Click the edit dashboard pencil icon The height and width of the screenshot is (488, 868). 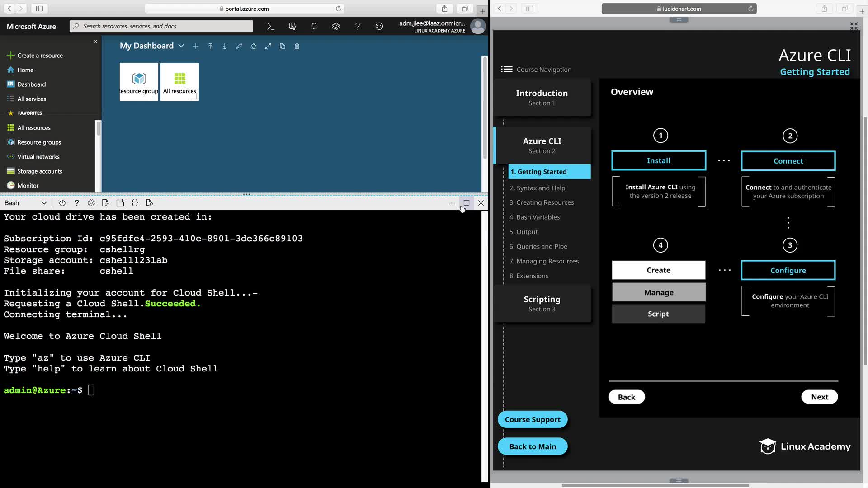click(239, 46)
